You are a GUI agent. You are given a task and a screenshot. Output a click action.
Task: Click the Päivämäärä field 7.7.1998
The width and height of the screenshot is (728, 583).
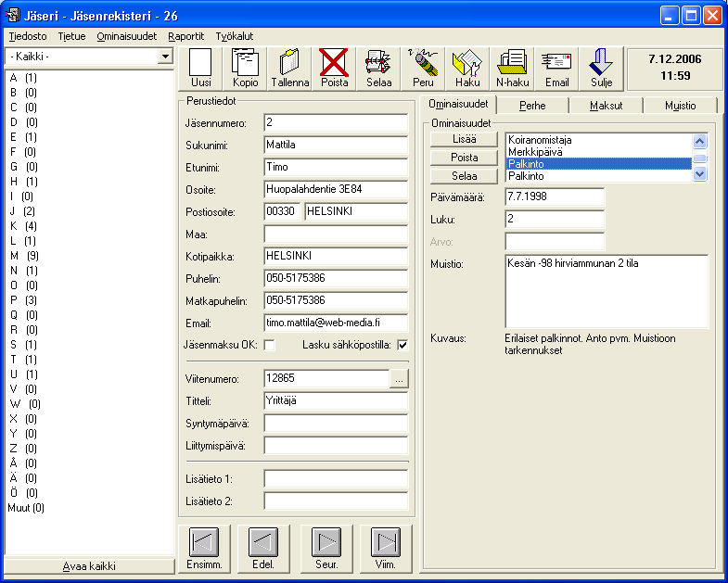tap(555, 196)
